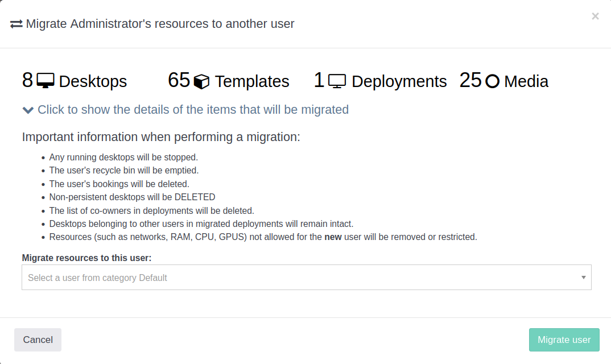The width and height of the screenshot is (611, 364).
Task: Expand migration details using chevron arrow
Action: pyautogui.click(x=28, y=110)
